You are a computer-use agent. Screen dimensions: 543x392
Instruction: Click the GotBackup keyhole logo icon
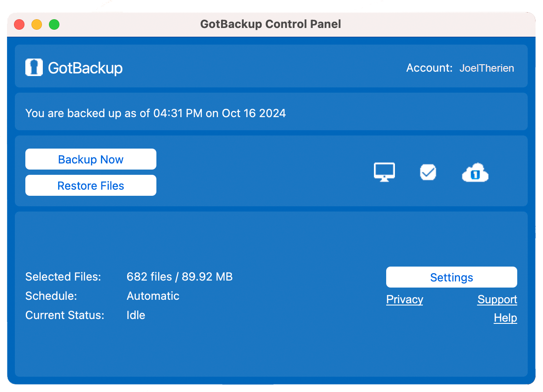(x=34, y=68)
